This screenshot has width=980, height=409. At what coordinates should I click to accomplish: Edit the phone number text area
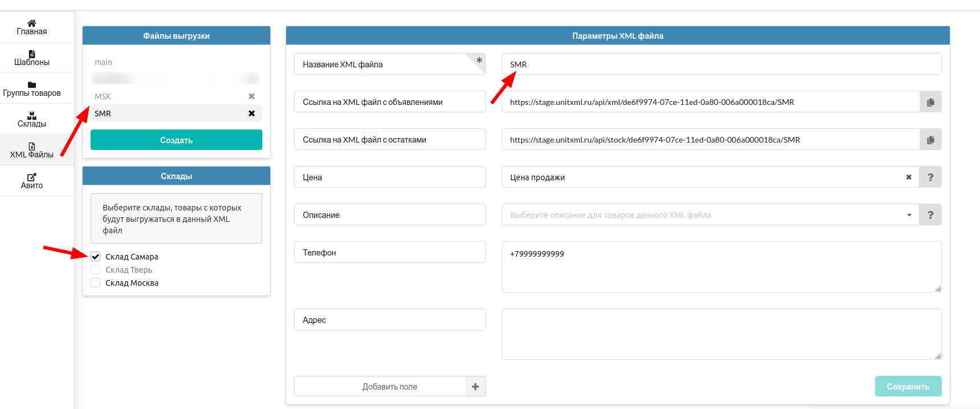[x=721, y=267]
